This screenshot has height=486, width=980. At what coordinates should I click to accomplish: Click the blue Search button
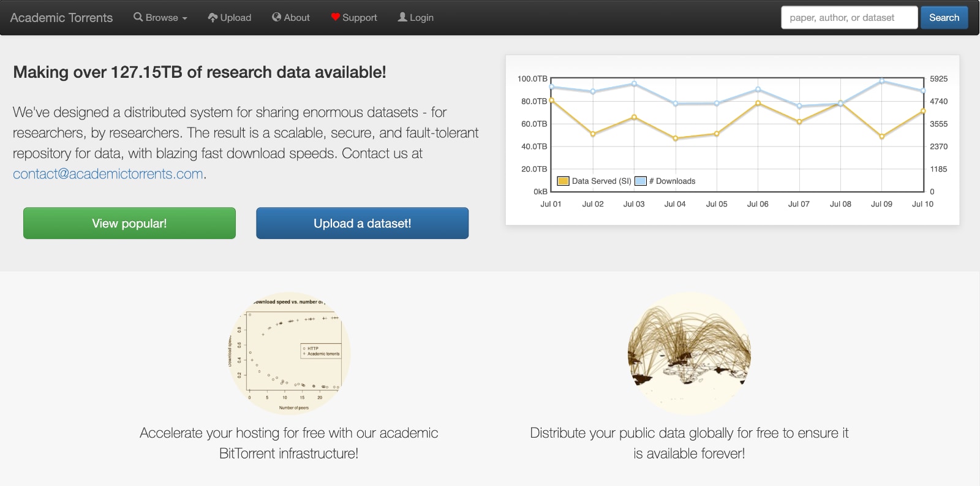[944, 17]
